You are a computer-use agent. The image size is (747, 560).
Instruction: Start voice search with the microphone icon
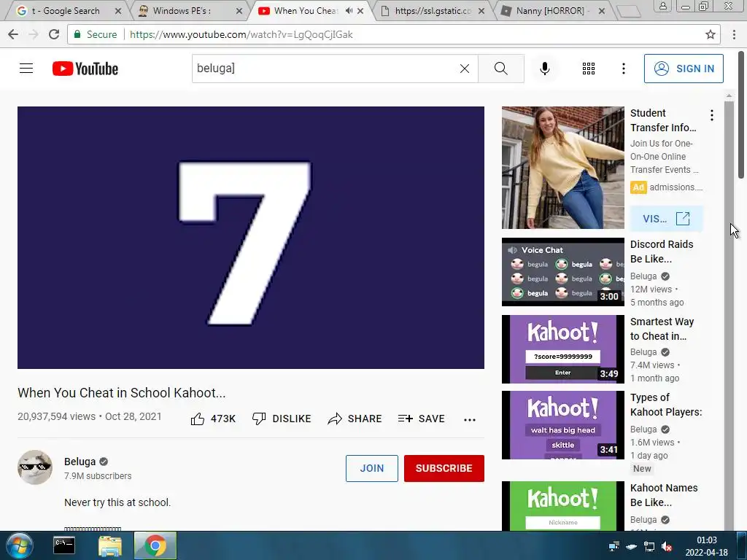[x=544, y=69]
